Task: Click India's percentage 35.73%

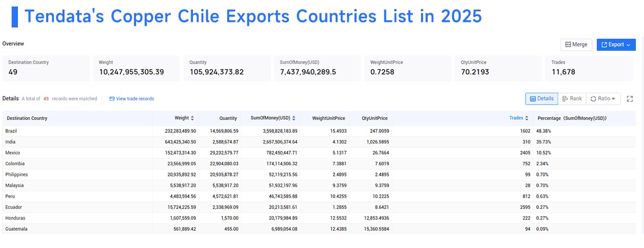Action: tap(544, 142)
